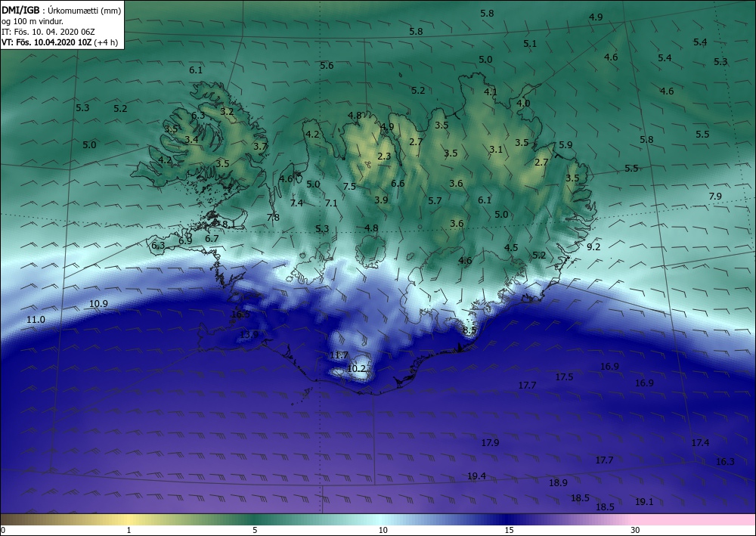Select the 4.5 value
756x536 pixels.
[x=511, y=248]
